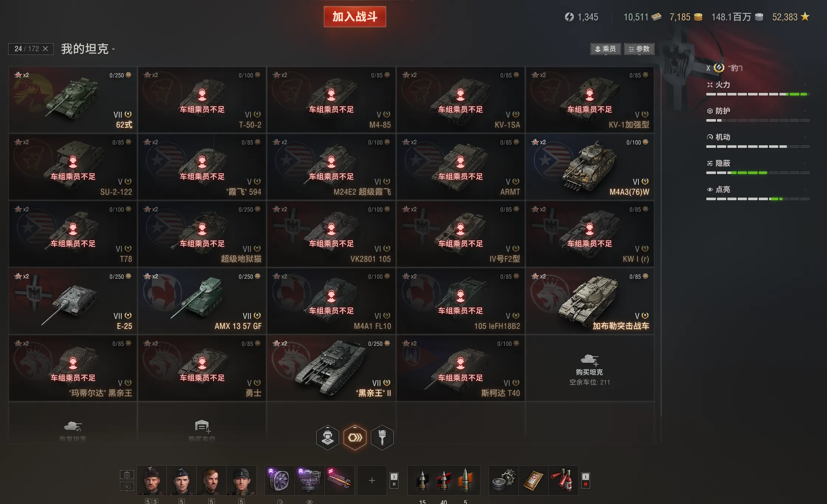Click the red 加入战斗 battle button

pyautogui.click(x=355, y=17)
